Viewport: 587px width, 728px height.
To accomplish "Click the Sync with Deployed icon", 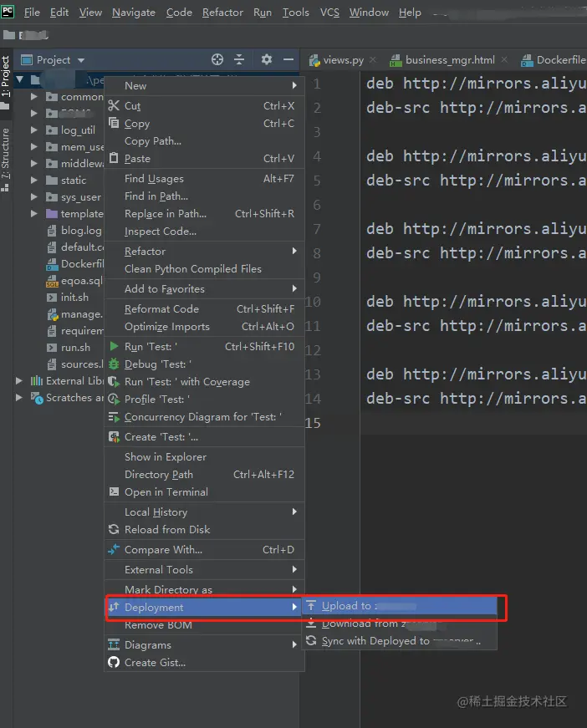I will click(x=311, y=641).
